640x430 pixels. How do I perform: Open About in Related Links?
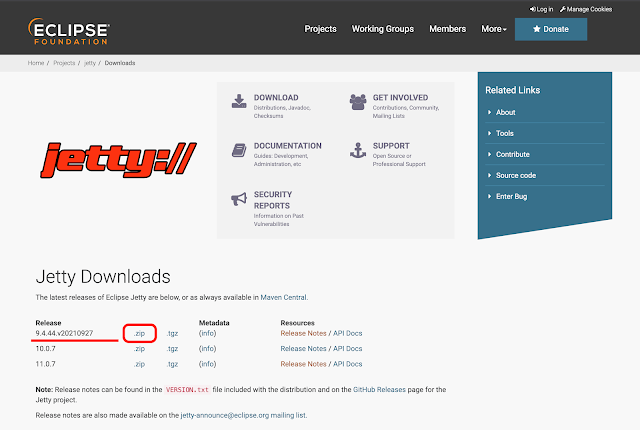(x=505, y=112)
